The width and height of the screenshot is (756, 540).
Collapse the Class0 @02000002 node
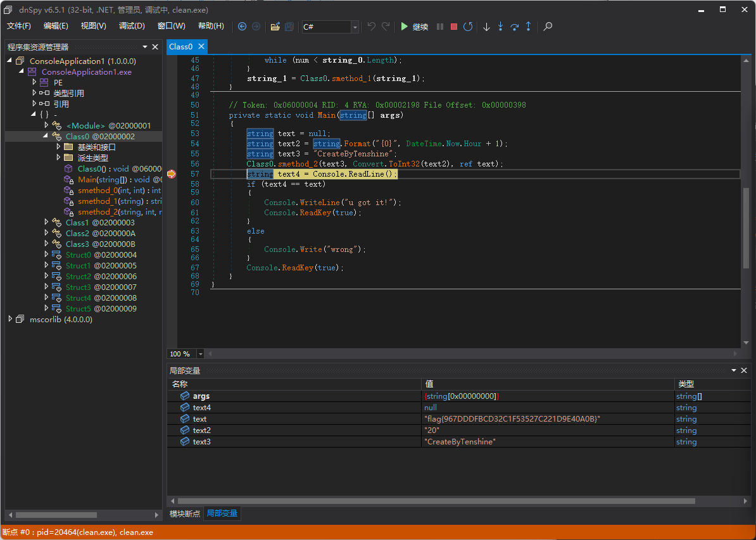pos(46,136)
